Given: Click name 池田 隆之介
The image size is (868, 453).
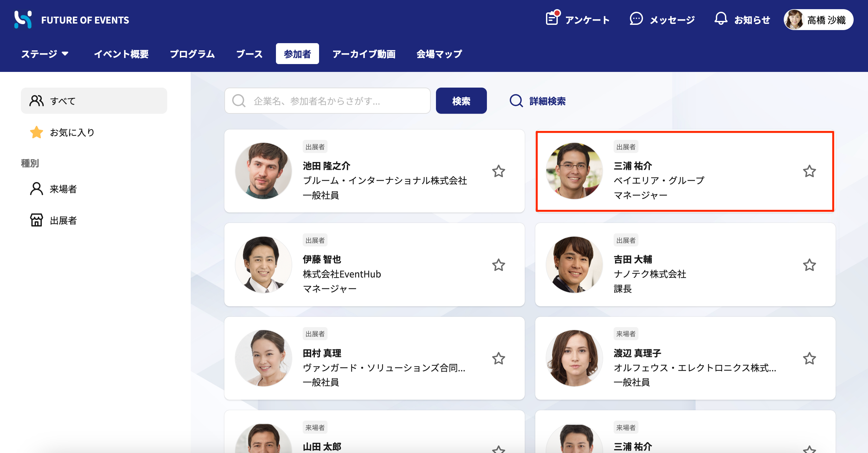Looking at the screenshot, I should [326, 166].
